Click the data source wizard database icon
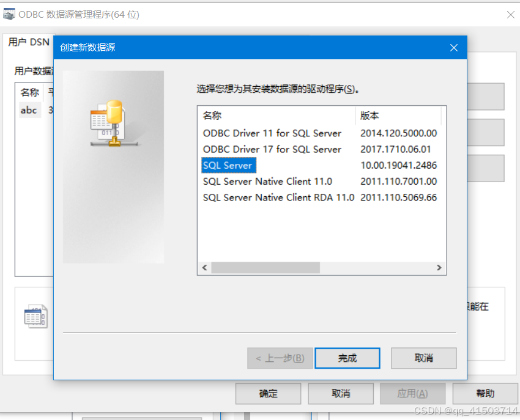 point(114,123)
